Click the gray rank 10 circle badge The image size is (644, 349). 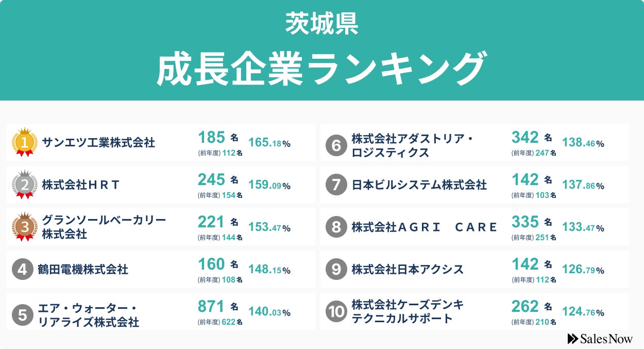(x=336, y=311)
